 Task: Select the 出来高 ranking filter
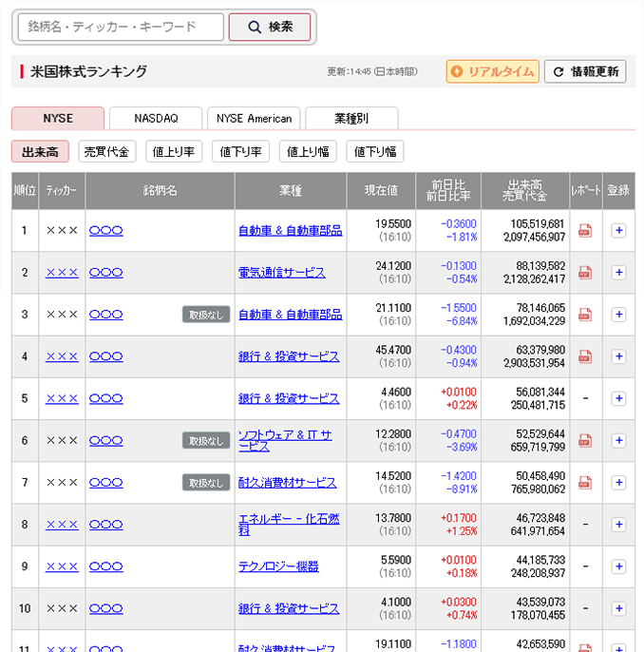[x=40, y=151]
